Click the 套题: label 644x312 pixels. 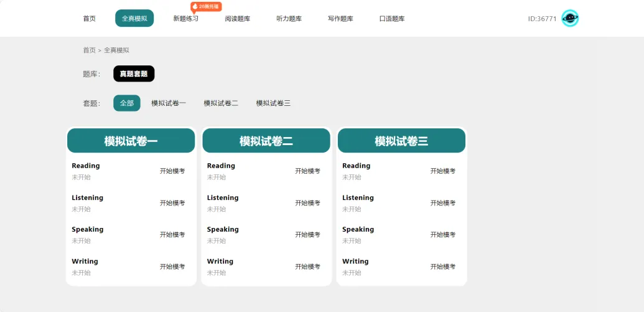91,103
